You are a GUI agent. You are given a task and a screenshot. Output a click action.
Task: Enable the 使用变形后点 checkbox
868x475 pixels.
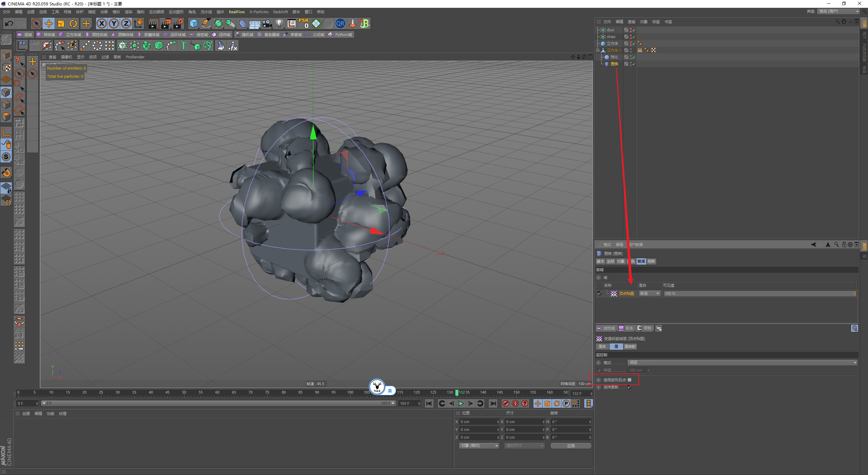630,380
